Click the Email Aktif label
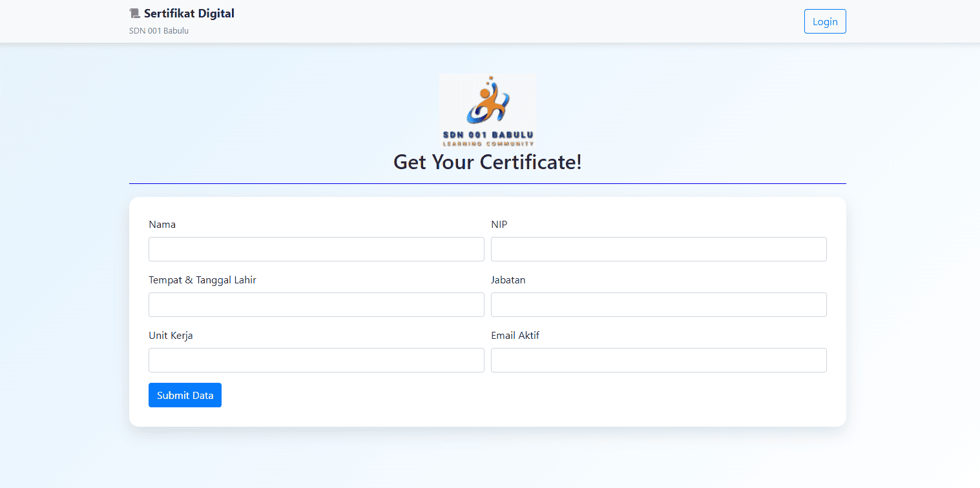The width and height of the screenshot is (980, 488). pyautogui.click(x=515, y=336)
